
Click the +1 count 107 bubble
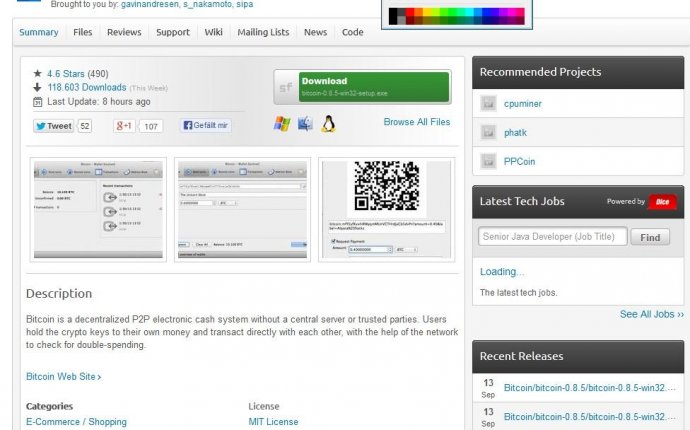[x=151, y=126]
